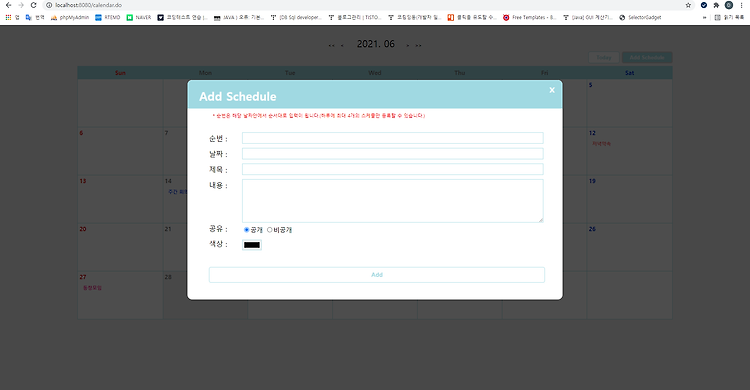
Task: Jump forward a year with double right arrow
Action: (419, 45)
